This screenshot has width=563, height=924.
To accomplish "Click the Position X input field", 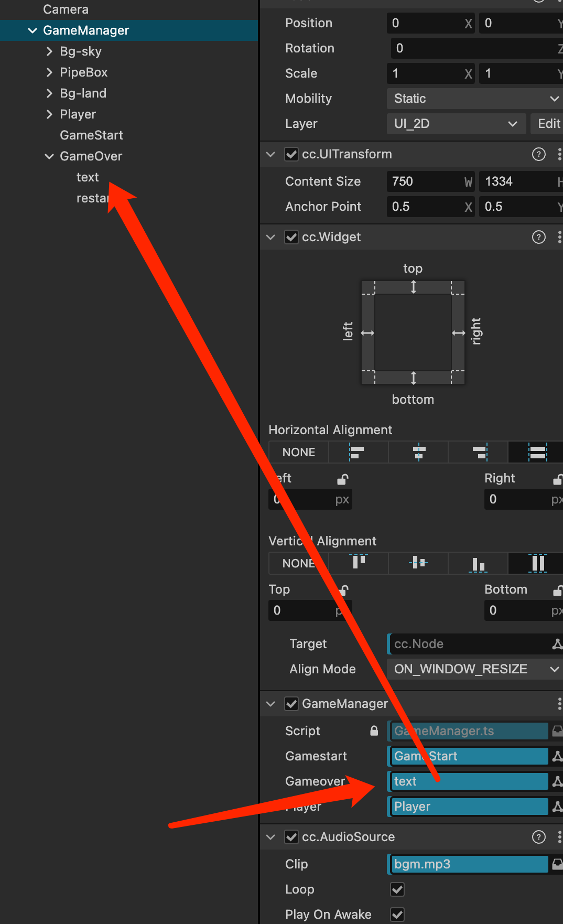I will [x=431, y=23].
